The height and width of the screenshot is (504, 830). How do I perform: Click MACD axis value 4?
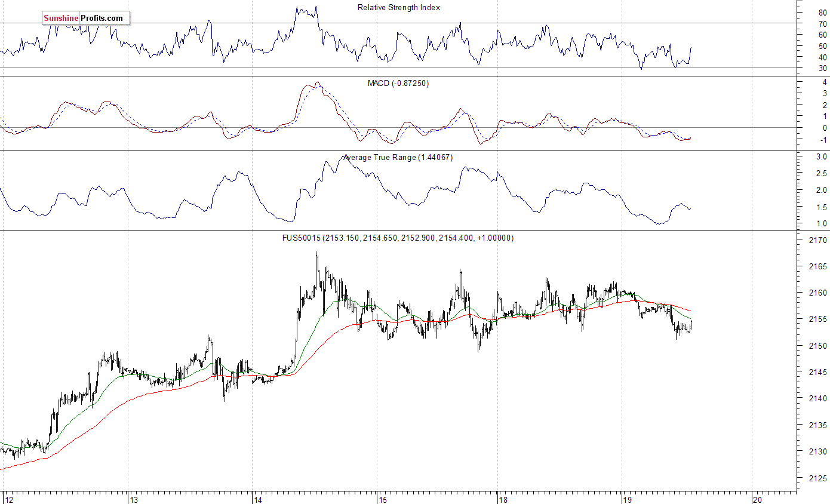tap(825, 82)
